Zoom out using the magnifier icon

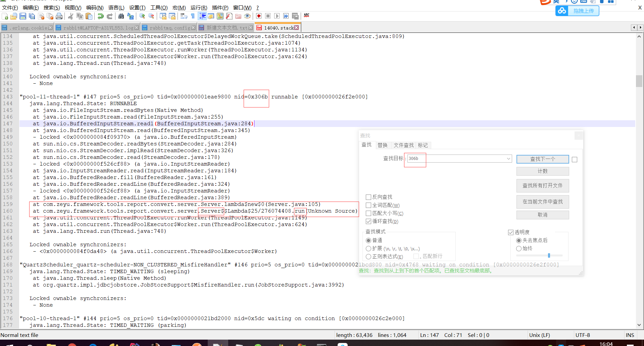[x=151, y=16]
